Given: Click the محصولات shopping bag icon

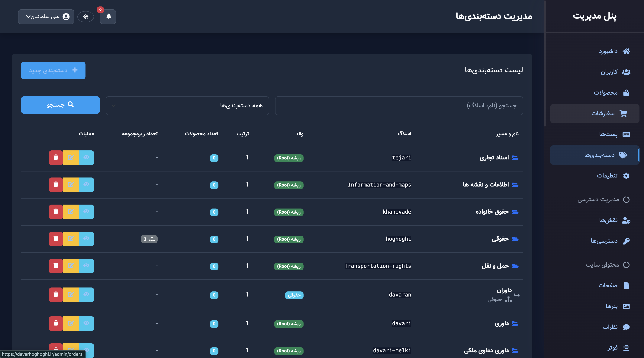Looking at the screenshot, I should (x=626, y=93).
